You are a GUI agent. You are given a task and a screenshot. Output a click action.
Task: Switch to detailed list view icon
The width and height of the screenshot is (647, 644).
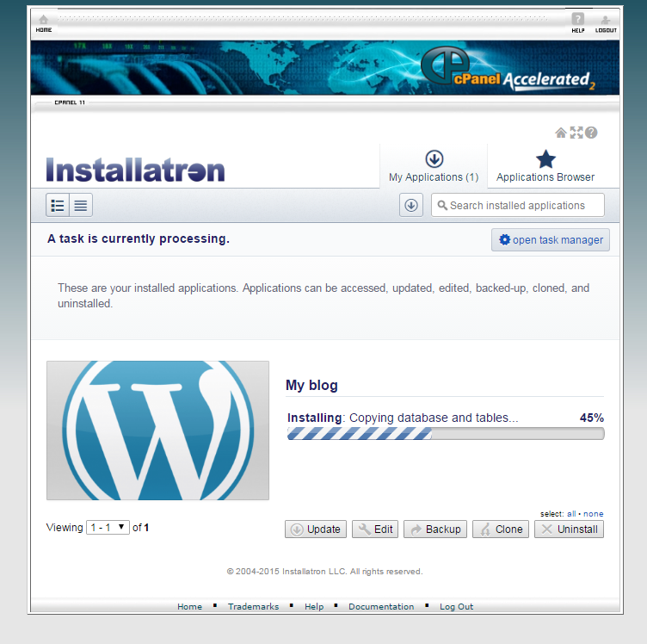point(58,205)
